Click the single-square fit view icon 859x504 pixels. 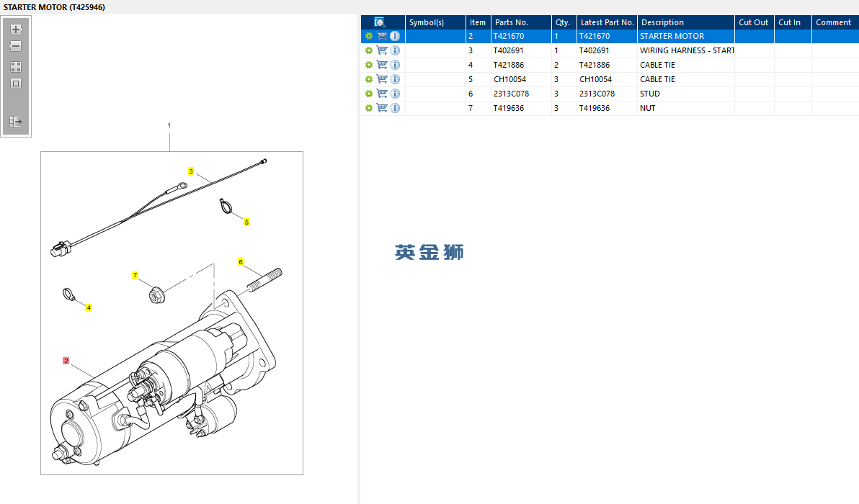point(16,84)
